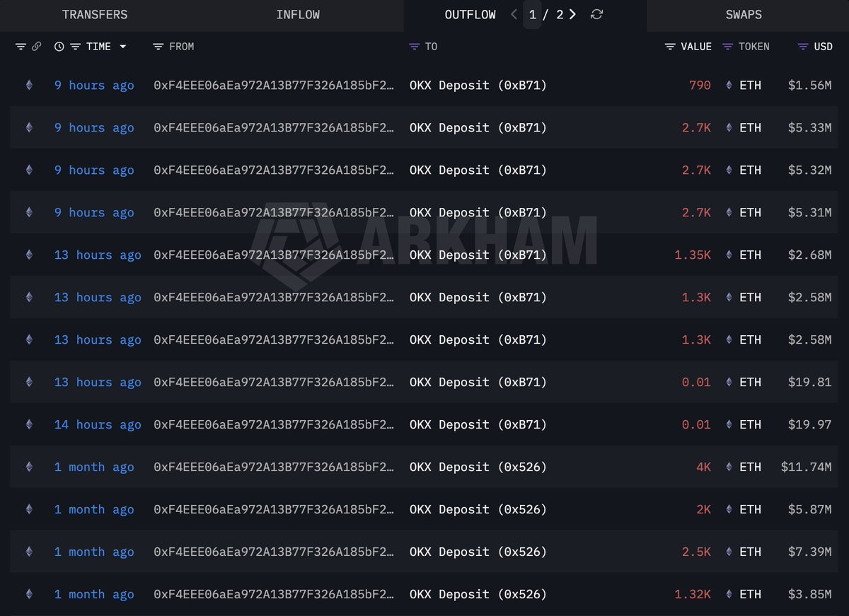
Task: Click ETH token icon in $19.97 row
Action: pyautogui.click(x=729, y=424)
